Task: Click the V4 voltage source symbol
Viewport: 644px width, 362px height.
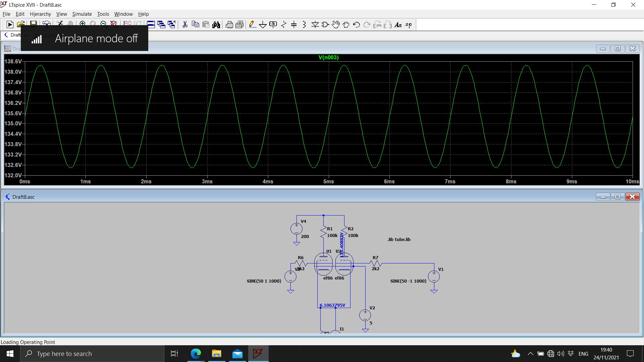Action: click(x=297, y=229)
